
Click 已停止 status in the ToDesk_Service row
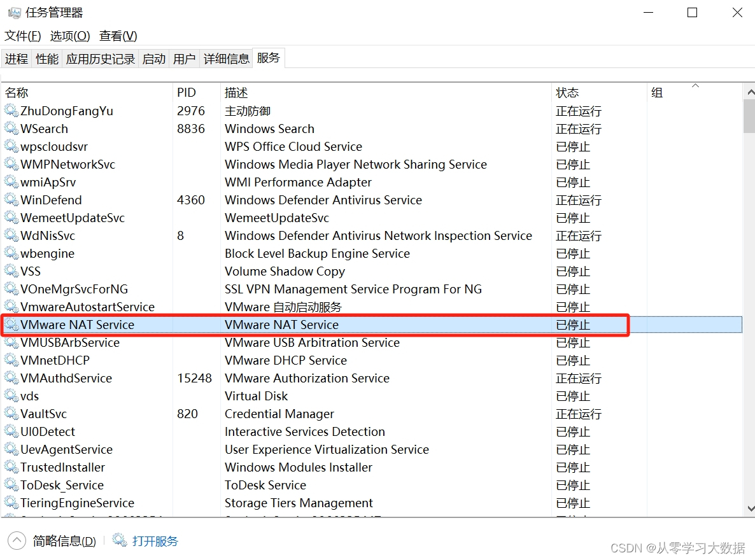[x=572, y=485]
